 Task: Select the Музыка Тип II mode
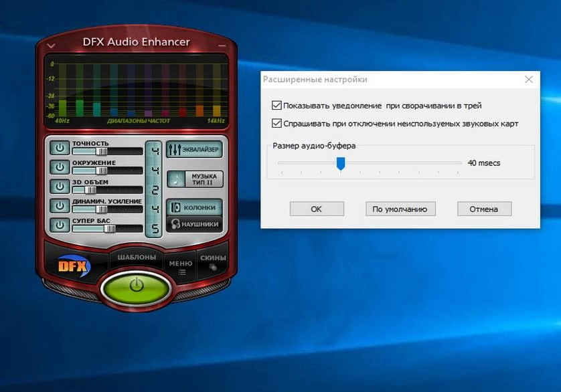[195, 179]
